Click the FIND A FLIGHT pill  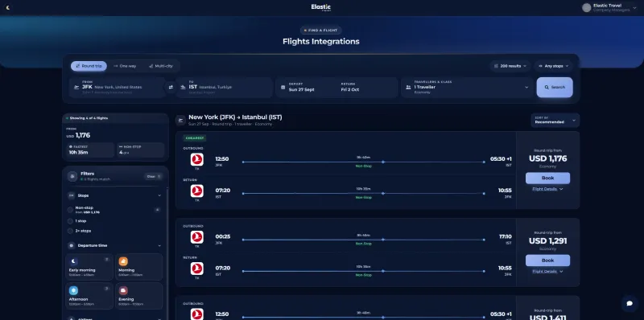tap(320, 31)
